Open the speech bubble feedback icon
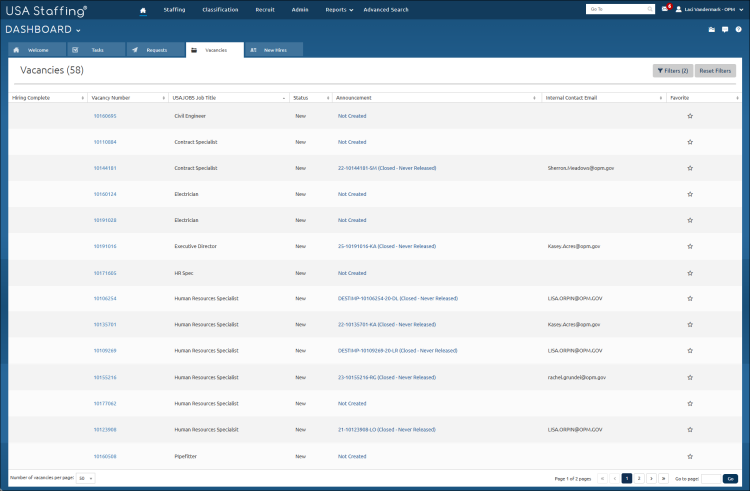This screenshot has height=491, width=750. (725, 30)
